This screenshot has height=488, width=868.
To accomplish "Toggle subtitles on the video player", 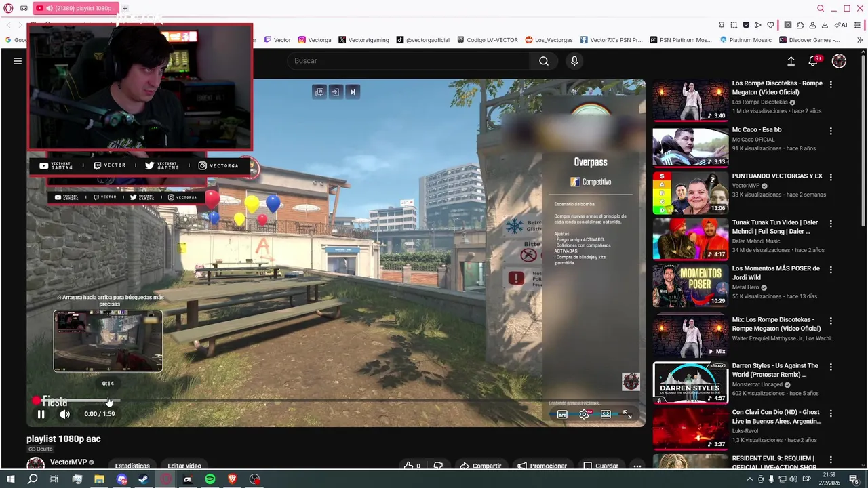I will 562,414.
